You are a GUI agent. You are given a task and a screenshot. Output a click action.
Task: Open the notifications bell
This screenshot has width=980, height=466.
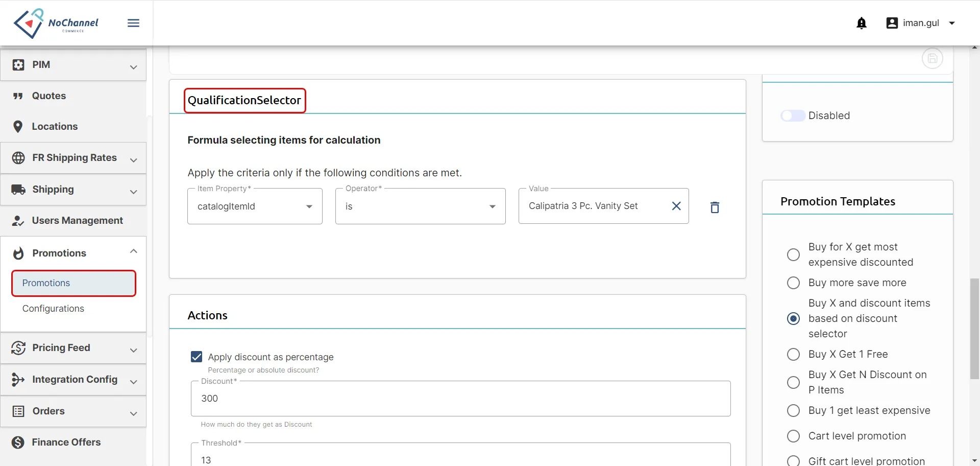click(x=862, y=23)
